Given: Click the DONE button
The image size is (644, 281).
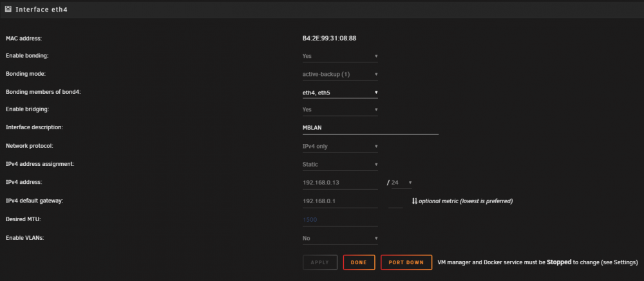Looking at the screenshot, I should click(359, 262).
